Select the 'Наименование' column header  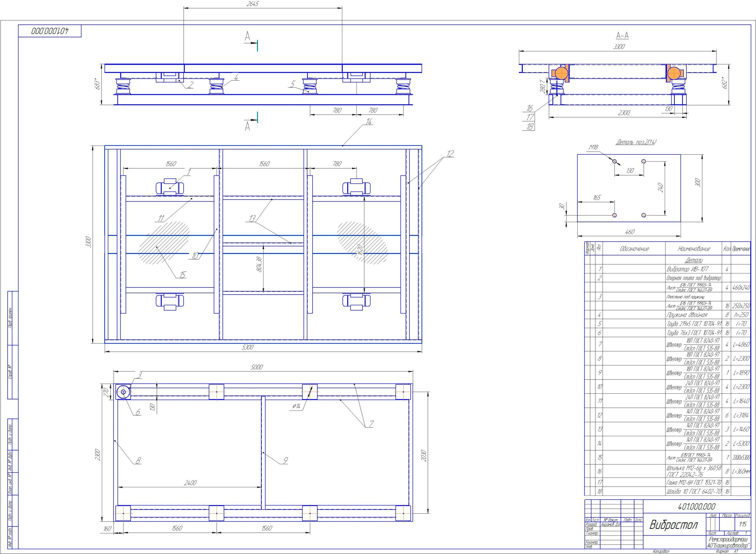point(694,249)
